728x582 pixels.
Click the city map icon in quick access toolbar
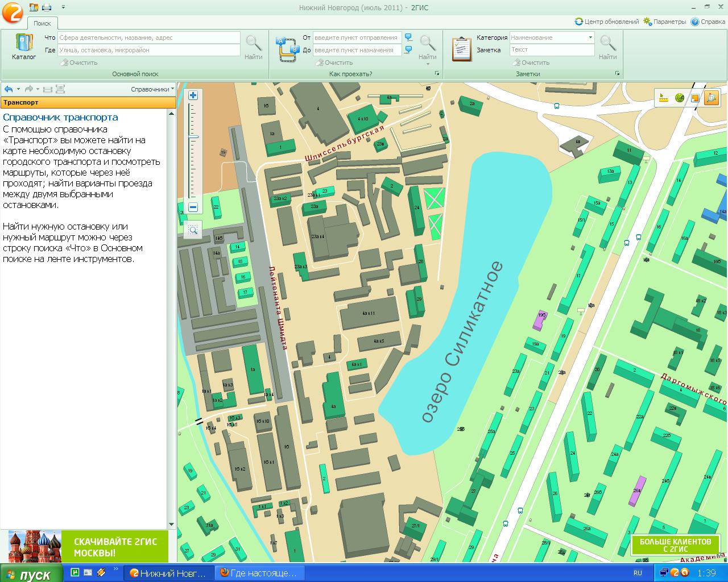pyautogui.click(x=34, y=7)
